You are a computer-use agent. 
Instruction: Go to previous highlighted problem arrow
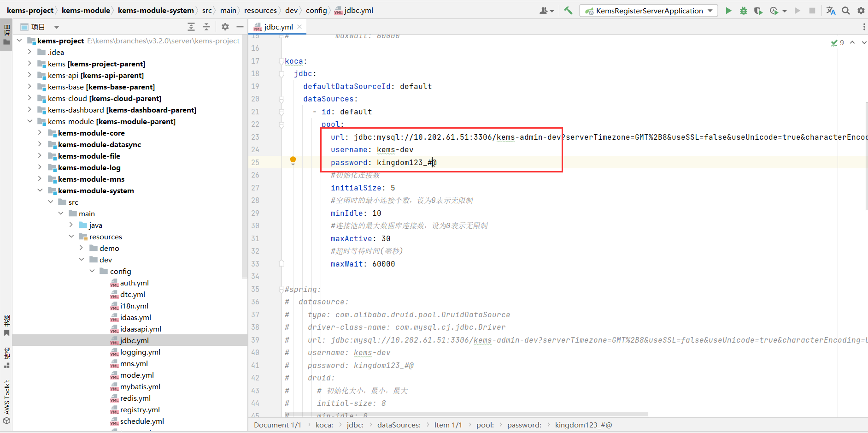point(852,42)
